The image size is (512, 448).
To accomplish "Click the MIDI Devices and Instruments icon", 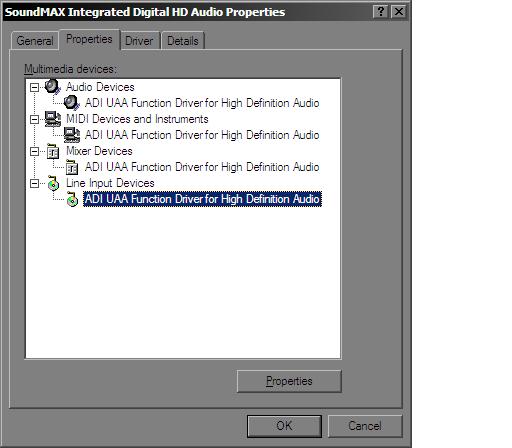I will (53, 119).
